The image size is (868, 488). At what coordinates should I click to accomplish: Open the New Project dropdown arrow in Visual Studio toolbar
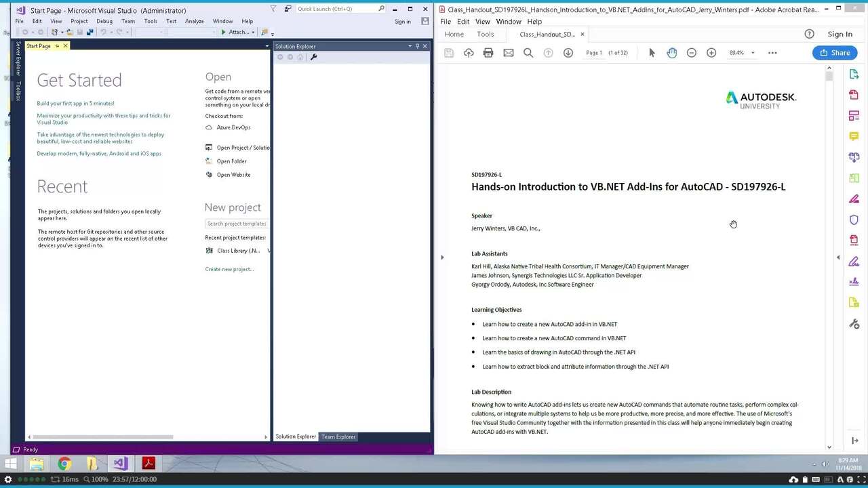(61, 32)
